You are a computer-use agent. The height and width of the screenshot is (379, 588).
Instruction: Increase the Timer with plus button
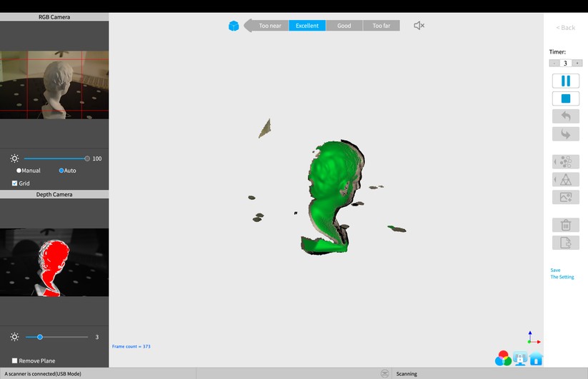click(577, 63)
